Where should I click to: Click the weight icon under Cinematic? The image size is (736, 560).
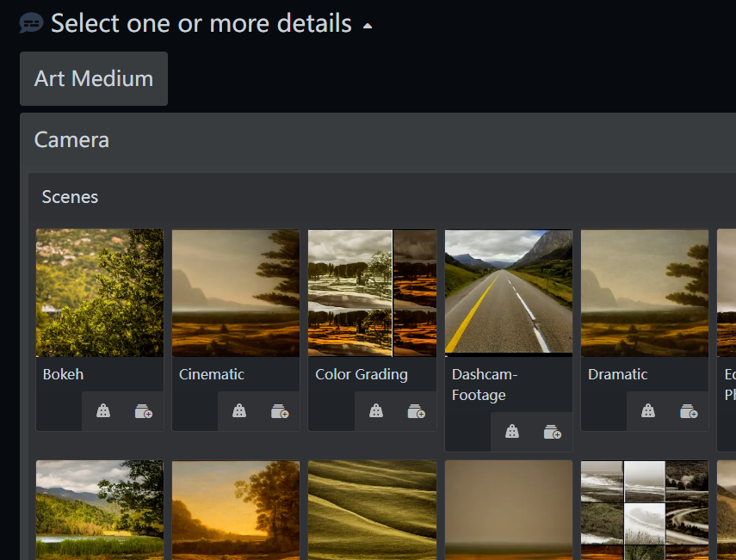click(x=239, y=411)
